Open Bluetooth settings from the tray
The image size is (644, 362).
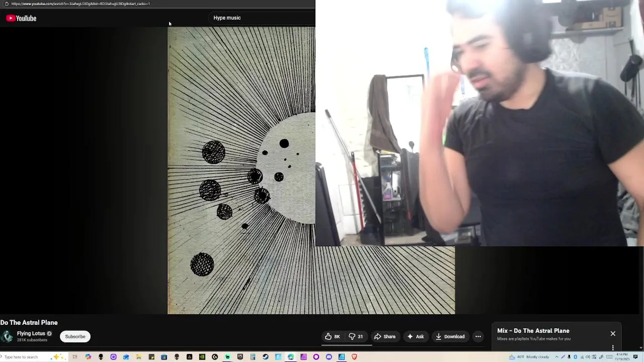(575, 357)
